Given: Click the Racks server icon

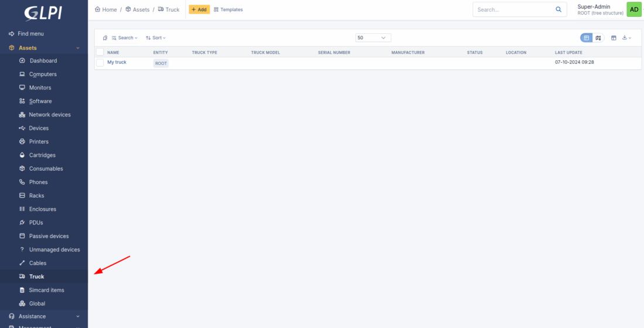Looking at the screenshot, I should click(22, 195).
